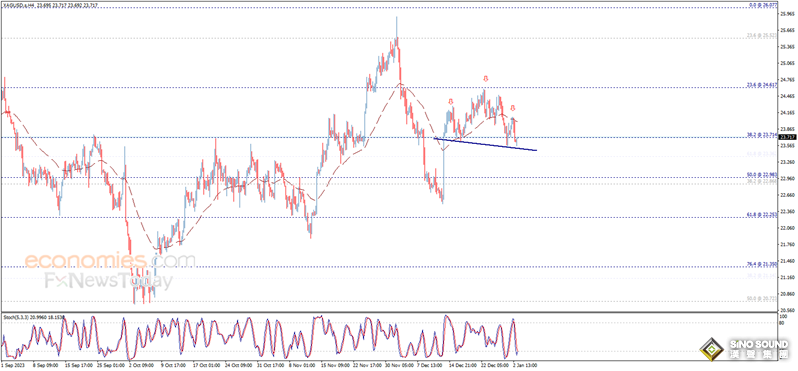Select the left shoulder red arrow marker
Viewport: 798px width, 371px height.
(x=451, y=102)
